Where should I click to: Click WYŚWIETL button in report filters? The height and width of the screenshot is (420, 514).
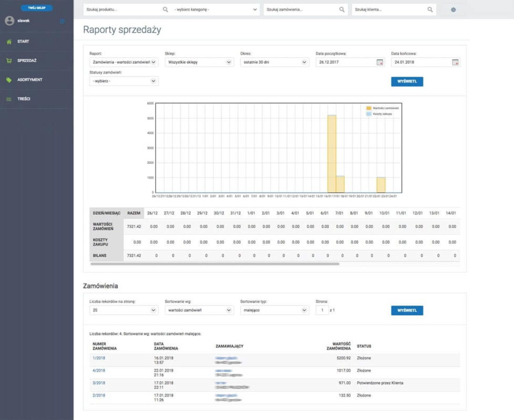click(407, 81)
